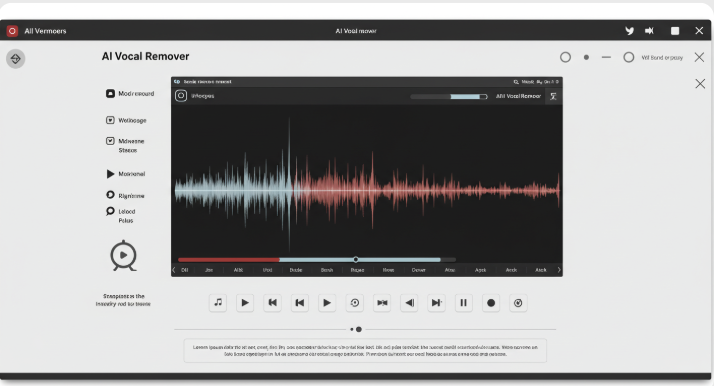Select the first hollow circle in the header

click(566, 57)
